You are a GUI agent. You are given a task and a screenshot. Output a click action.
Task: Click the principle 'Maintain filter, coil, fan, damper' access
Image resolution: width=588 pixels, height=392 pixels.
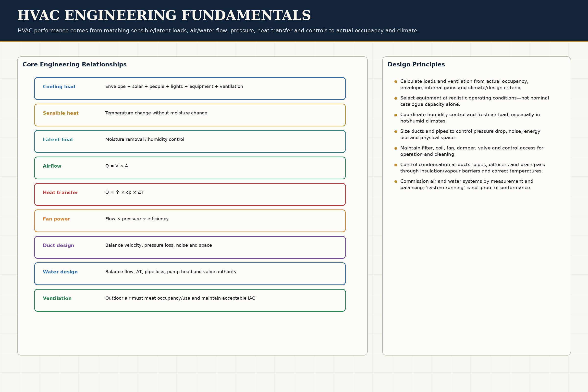click(x=472, y=151)
